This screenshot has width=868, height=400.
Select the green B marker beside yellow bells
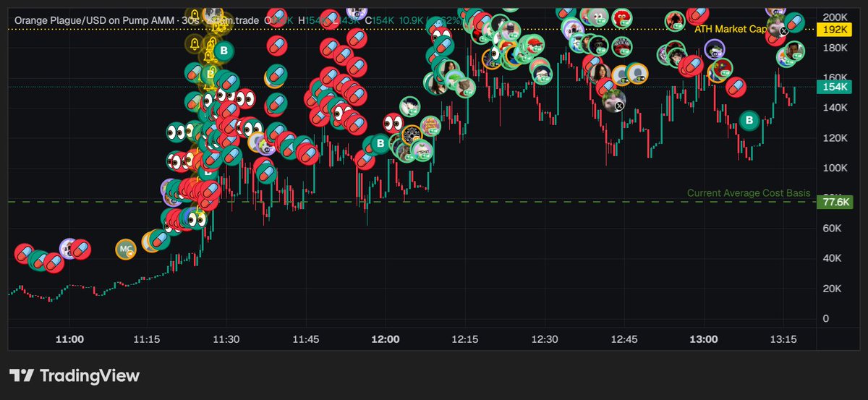(224, 50)
